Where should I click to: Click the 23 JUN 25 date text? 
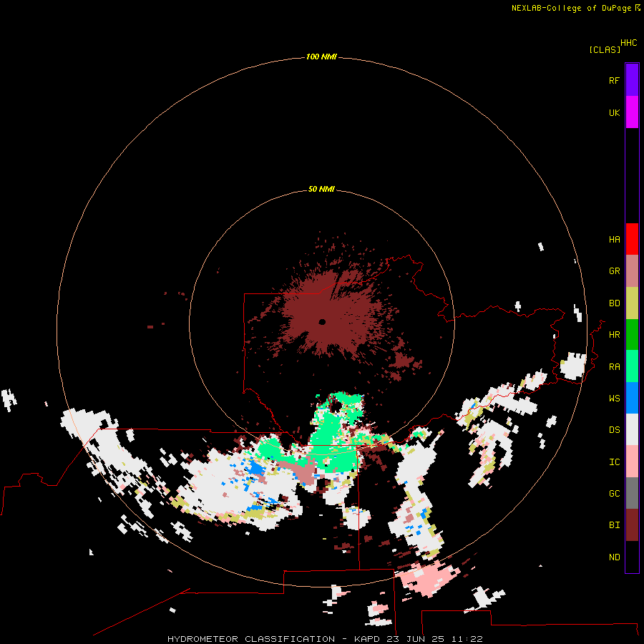416,639
